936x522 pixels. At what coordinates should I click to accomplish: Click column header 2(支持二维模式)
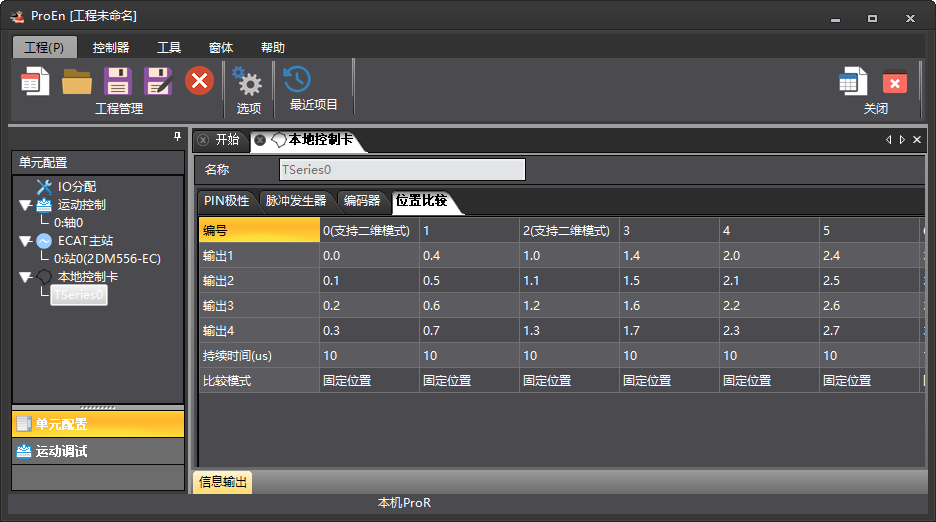pos(569,231)
